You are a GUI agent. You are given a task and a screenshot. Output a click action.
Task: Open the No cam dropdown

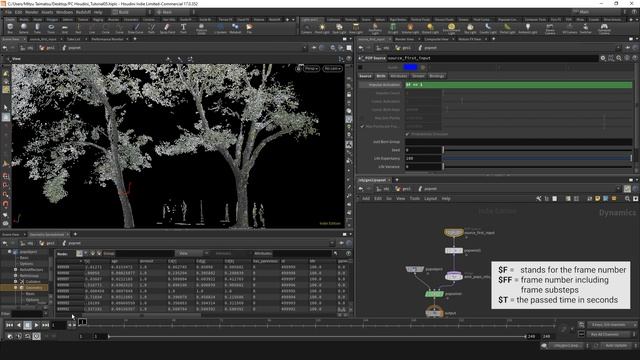(x=332, y=69)
